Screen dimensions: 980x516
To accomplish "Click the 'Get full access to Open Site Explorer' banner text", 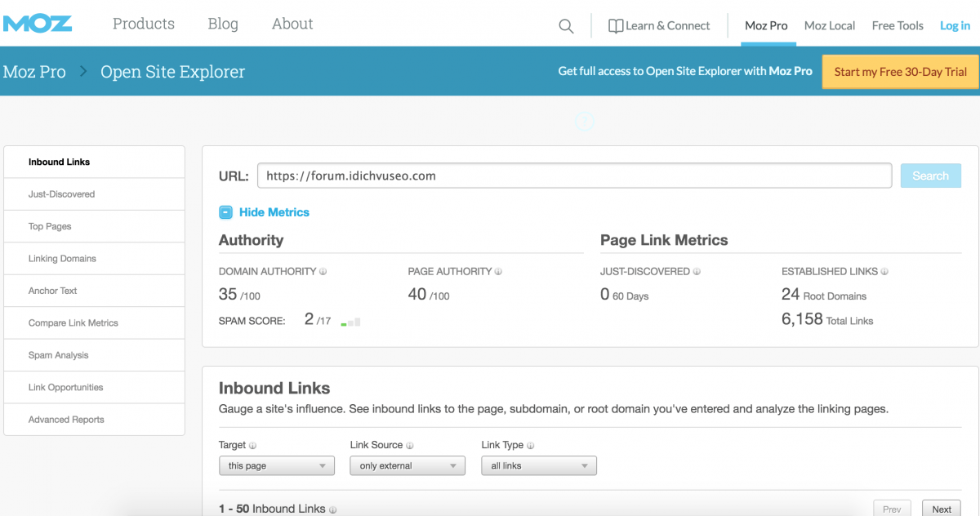I will (685, 72).
